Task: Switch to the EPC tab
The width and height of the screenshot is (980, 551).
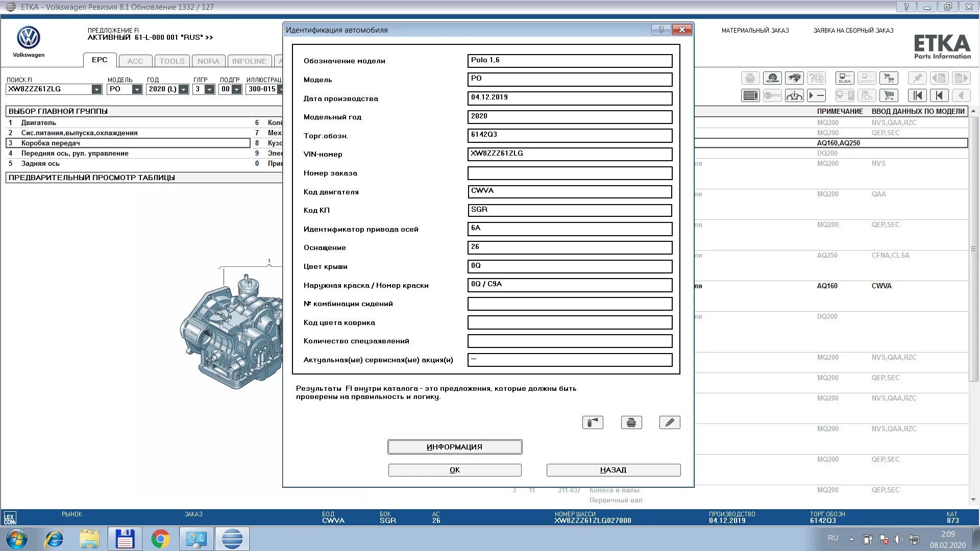Action: pyautogui.click(x=100, y=60)
